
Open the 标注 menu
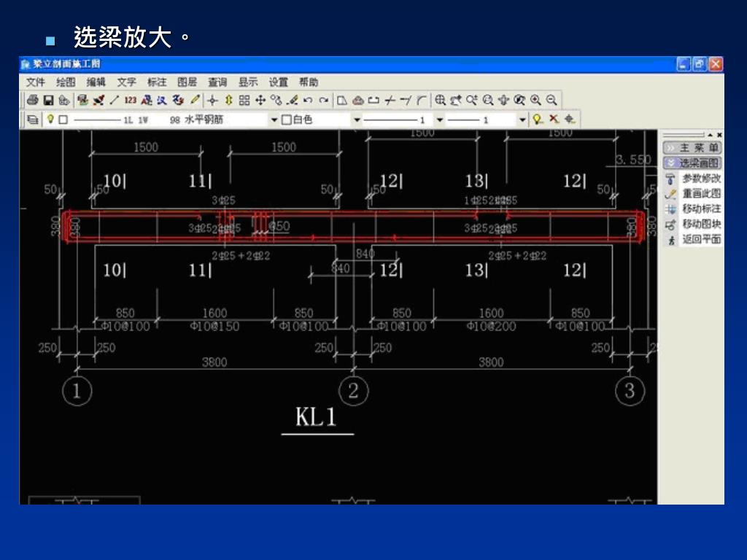click(x=157, y=82)
